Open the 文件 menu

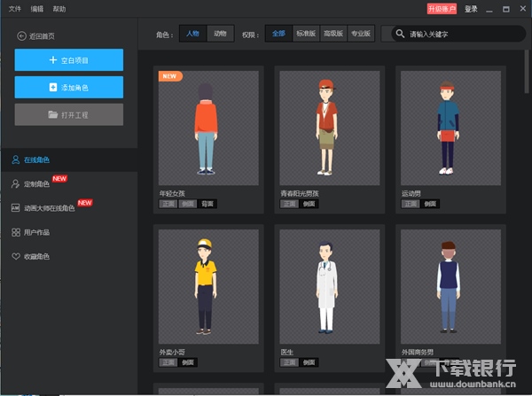click(15, 9)
